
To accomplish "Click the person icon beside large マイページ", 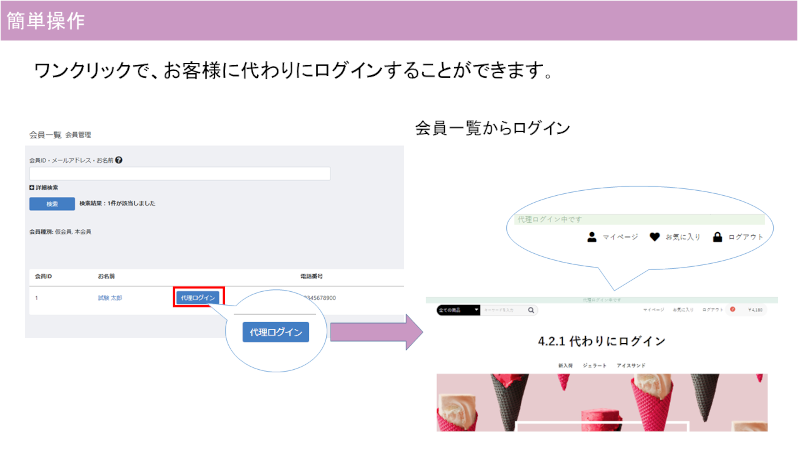I will coord(592,237).
